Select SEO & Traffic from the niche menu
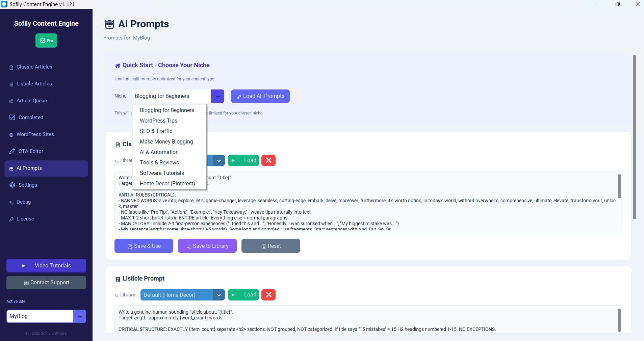This screenshot has width=644, height=341. (x=156, y=131)
